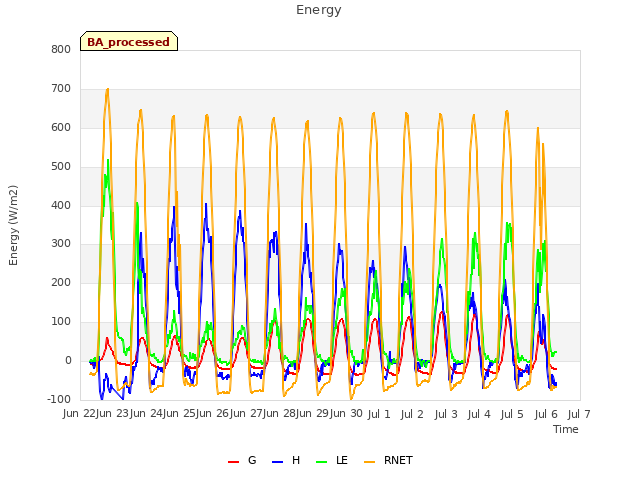Click the orange RNET legend swatch
Screen dimensions: 640x480
[x=369, y=462]
